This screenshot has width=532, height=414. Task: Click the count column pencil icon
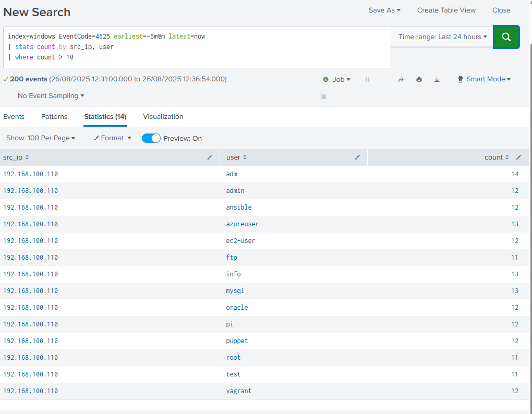coord(518,157)
